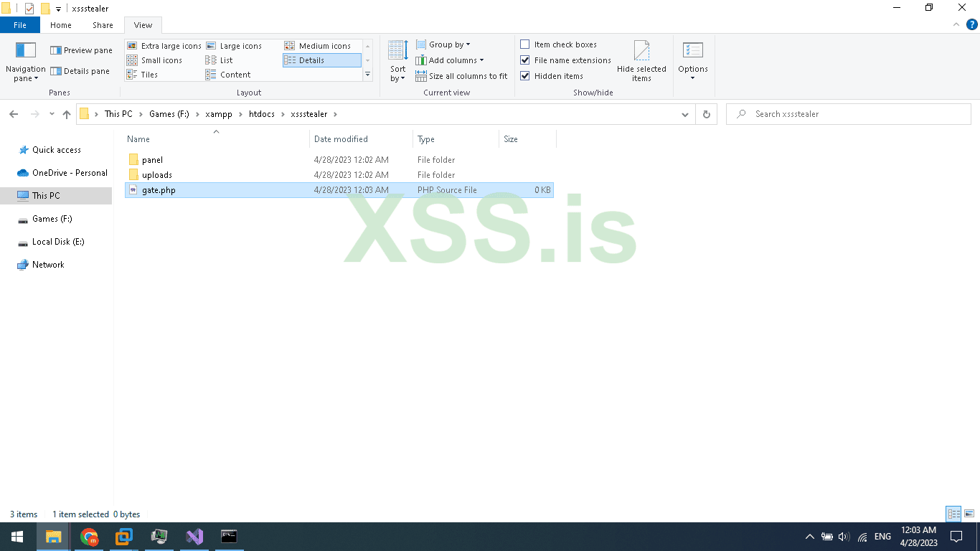
Task: Click the Search xssstealer box
Action: pos(849,114)
